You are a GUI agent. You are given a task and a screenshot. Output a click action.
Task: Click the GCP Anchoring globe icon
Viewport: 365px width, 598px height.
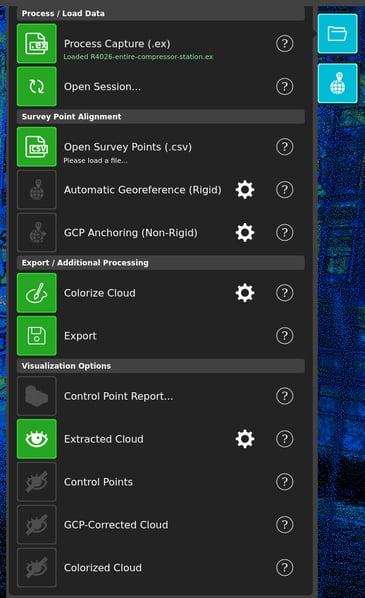37,233
